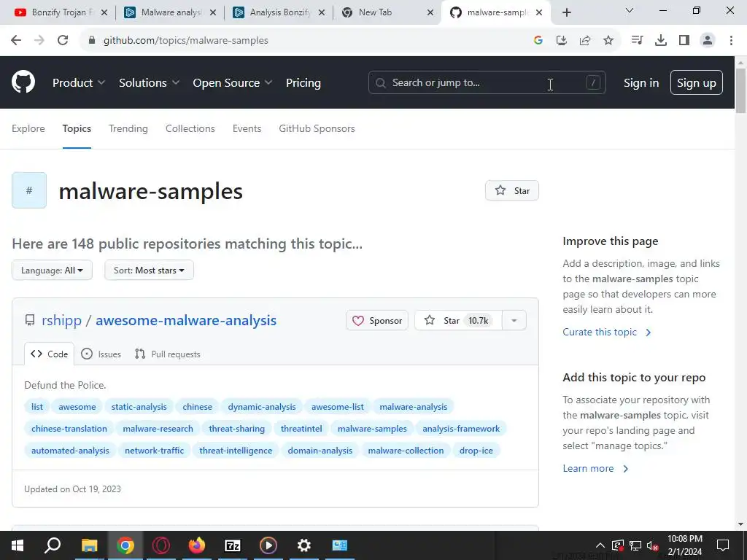
Task: Sponsor rshipp with heart button
Action: (377, 321)
